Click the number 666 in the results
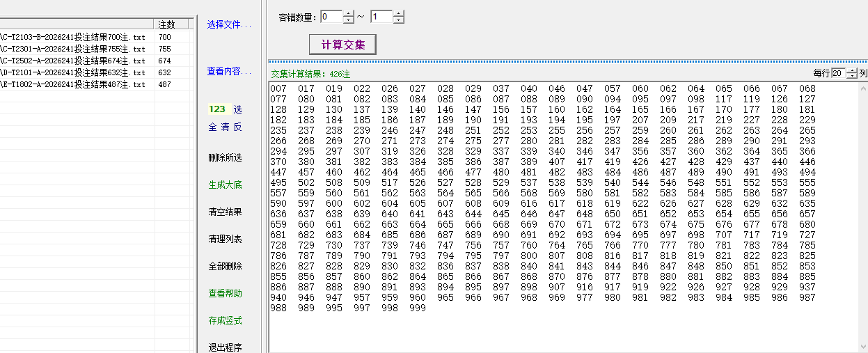 [473, 224]
